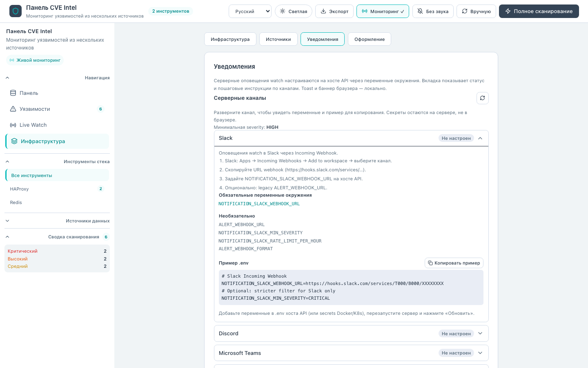
Task: Click NOTIFICATION_SLACK_WEBHOOK_URL required variable
Action: coord(259,204)
